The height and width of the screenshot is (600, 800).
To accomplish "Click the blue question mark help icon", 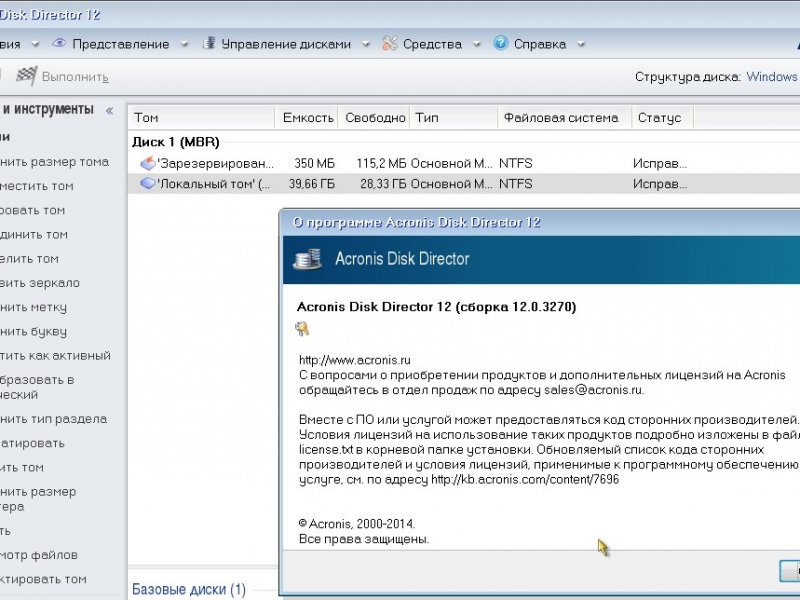I will (x=501, y=43).
